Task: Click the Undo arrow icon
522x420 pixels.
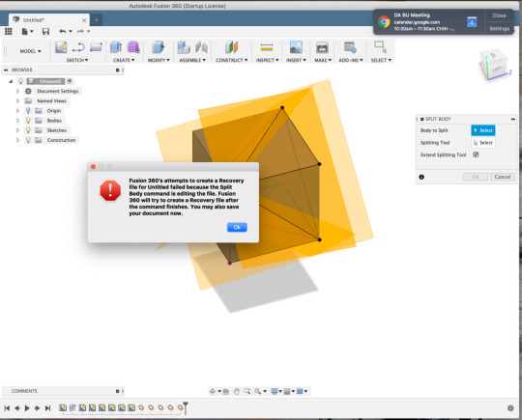Action: [x=62, y=31]
